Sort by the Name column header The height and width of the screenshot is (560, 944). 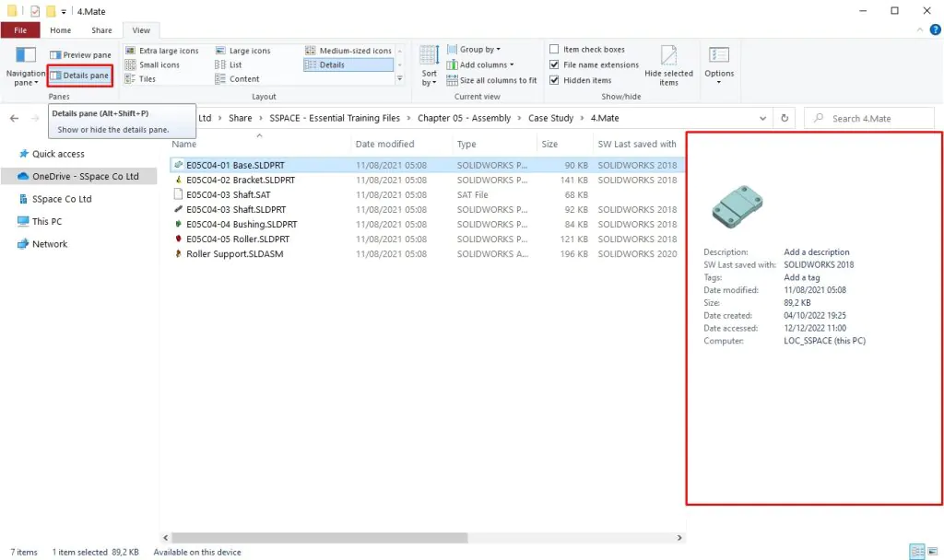[183, 145]
